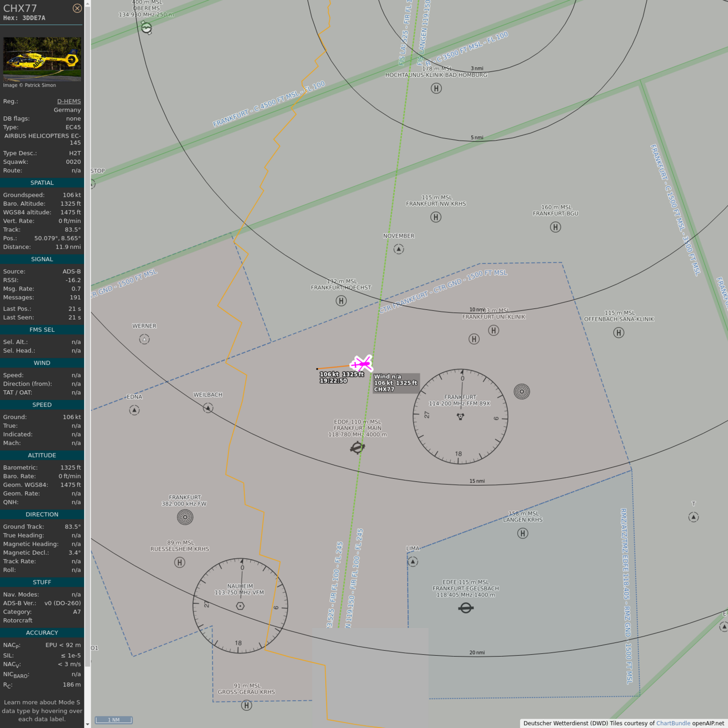Click the yellow helicopter photo thumbnail
Screen dimensions: 728x728
point(42,59)
